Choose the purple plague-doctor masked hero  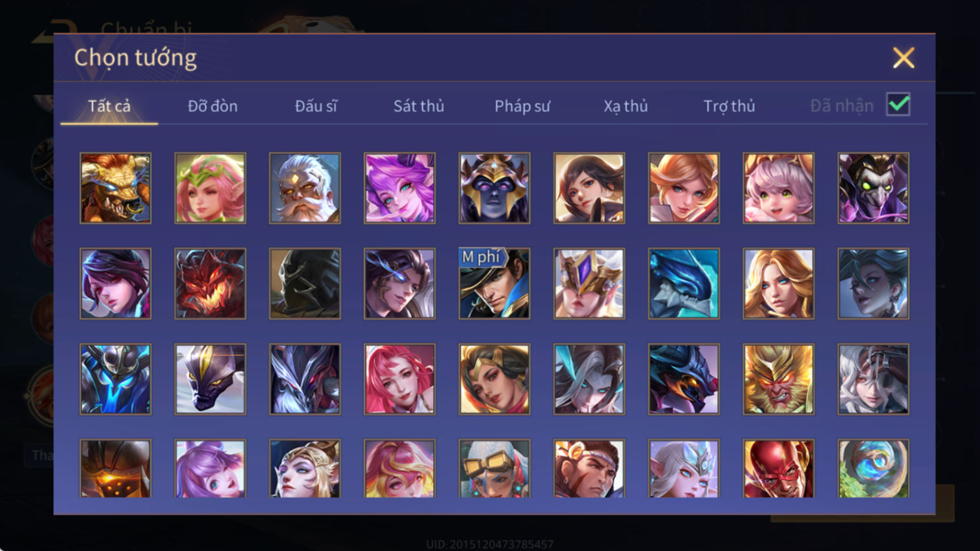[x=873, y=188]
